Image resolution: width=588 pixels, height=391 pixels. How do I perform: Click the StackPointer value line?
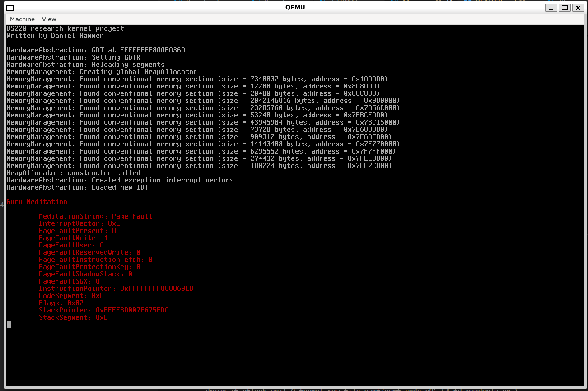[x=104, y=310]
